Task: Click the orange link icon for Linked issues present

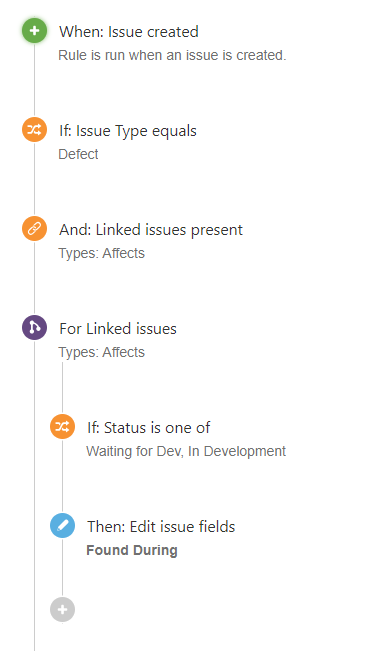Action: 34,228
